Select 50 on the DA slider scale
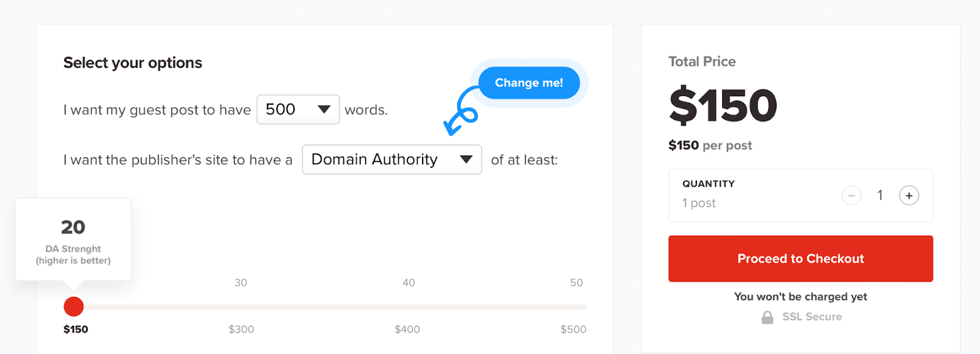980x354 pixels. (576, 283)
